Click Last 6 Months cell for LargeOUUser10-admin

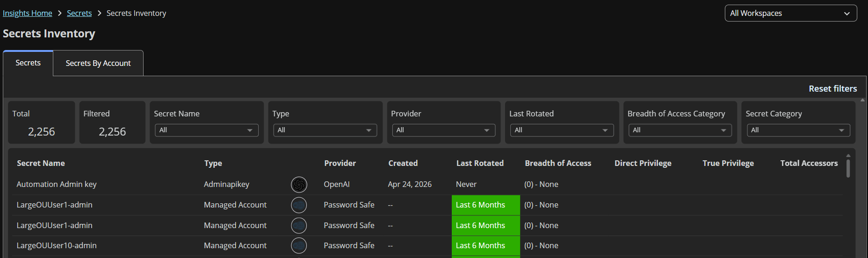[x=486, y=246]
